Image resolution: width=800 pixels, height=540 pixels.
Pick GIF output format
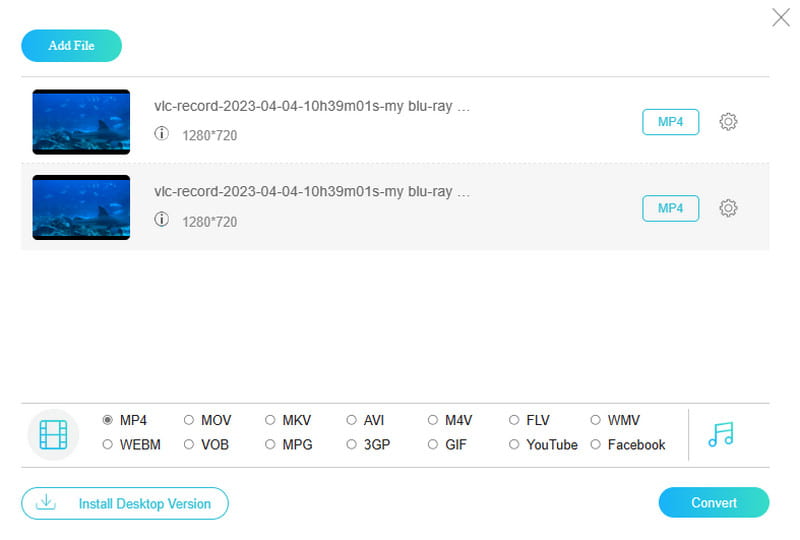[433, 445]
